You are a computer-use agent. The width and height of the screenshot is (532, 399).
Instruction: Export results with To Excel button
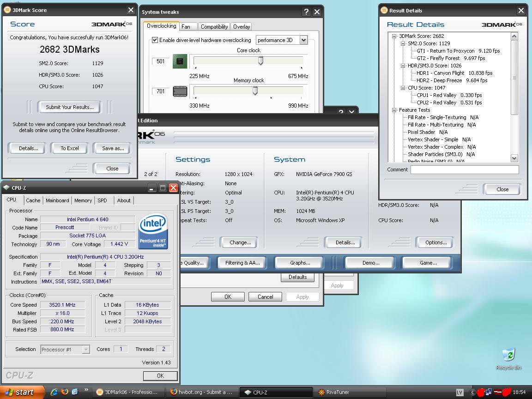click(x=70, y=148)
